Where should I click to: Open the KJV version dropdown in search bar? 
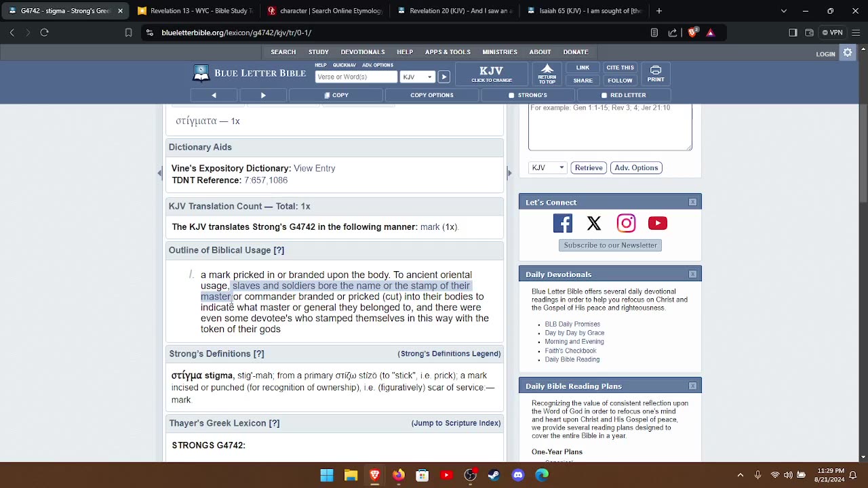coord(417,77)
